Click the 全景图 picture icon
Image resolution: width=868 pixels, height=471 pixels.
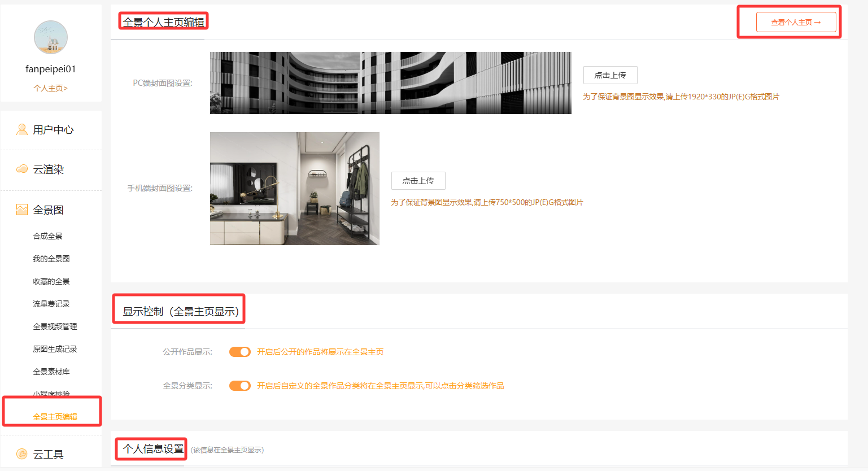[x=22, y=210]
